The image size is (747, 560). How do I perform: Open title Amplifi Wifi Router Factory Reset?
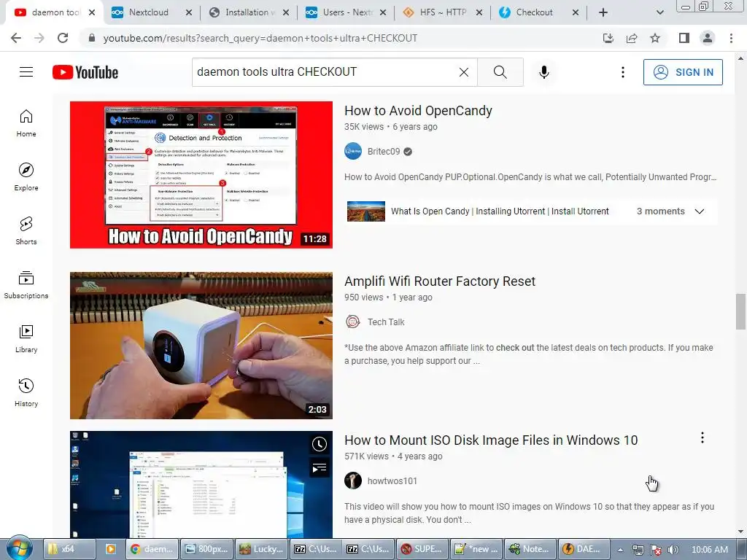point(440,281)
